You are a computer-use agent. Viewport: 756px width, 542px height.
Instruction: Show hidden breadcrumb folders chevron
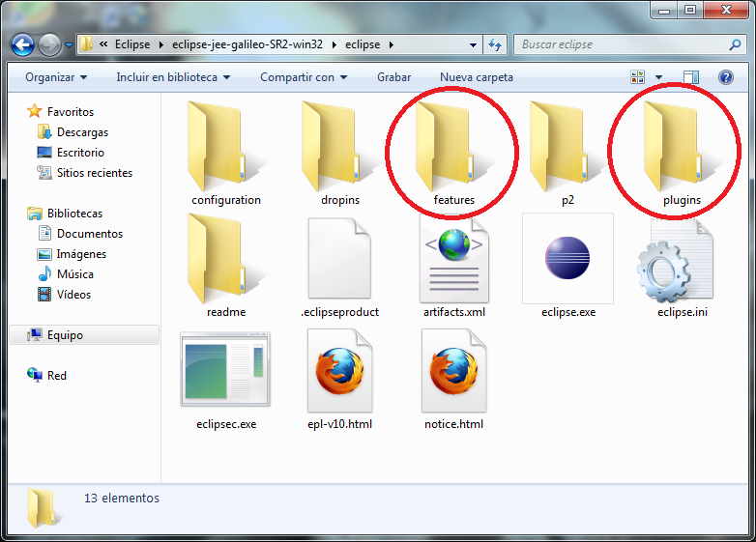click(103, 44)
